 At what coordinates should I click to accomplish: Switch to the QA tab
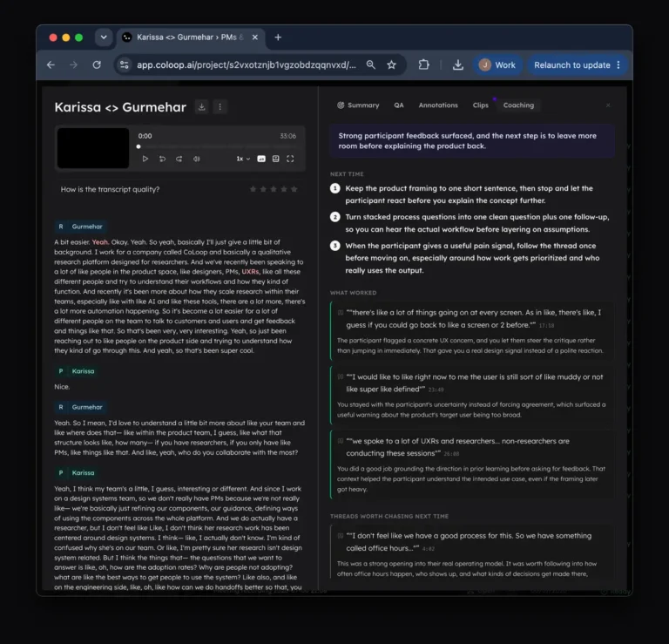point(398,105)
